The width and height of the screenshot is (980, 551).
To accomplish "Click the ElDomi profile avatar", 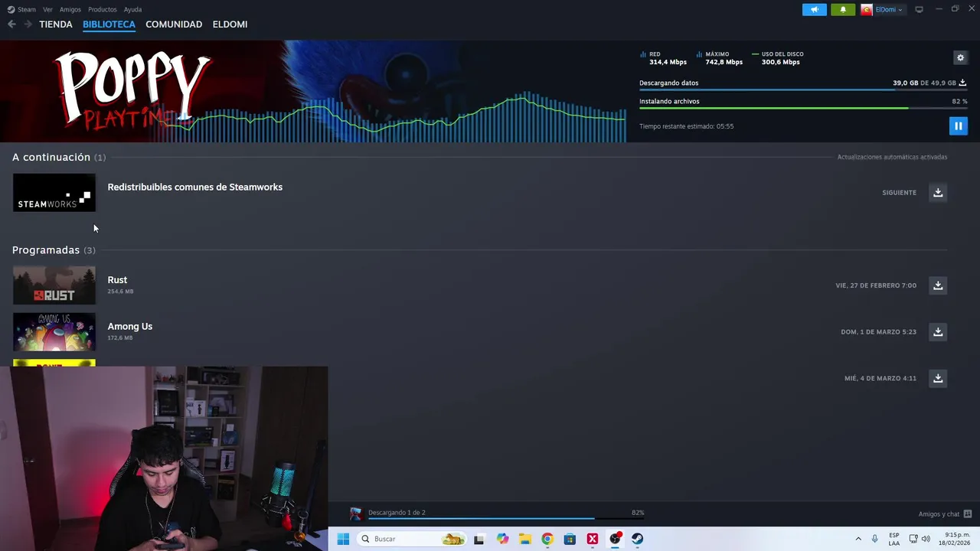I will click(867, 9).
